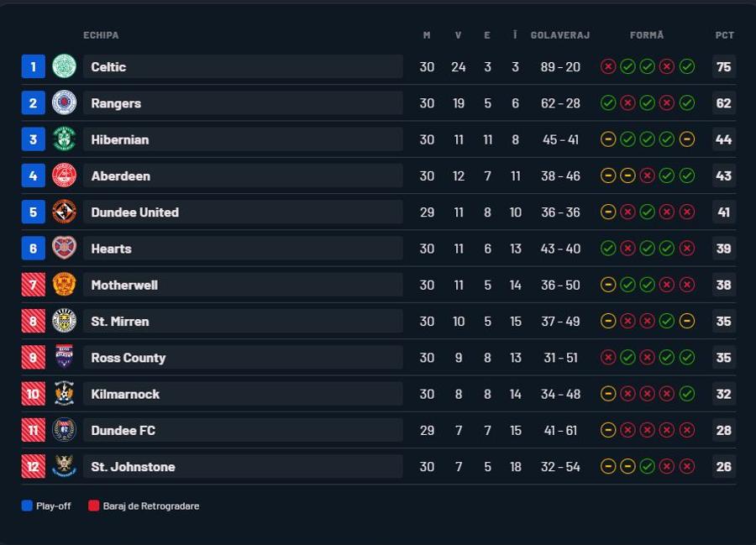756x545 pixels.
Task: Click the Hibernian club crest
Action: click(x=64, y=139)
